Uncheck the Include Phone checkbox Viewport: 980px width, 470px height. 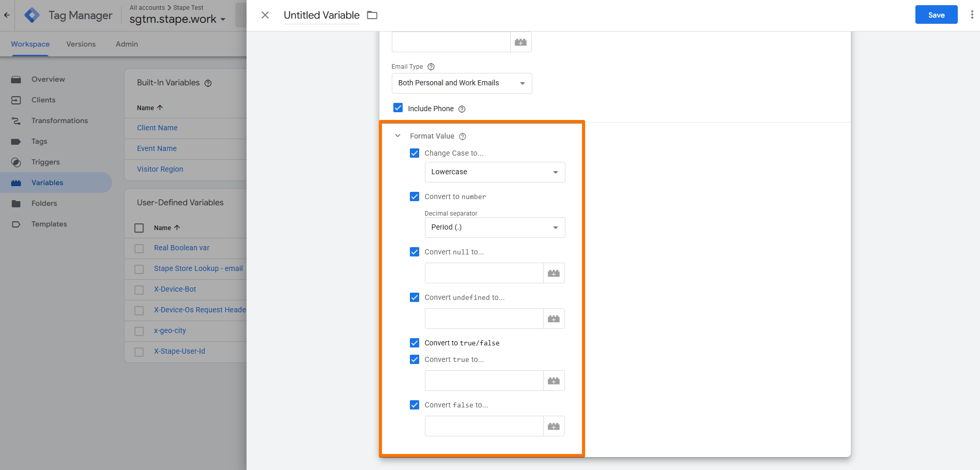[398, 108]
